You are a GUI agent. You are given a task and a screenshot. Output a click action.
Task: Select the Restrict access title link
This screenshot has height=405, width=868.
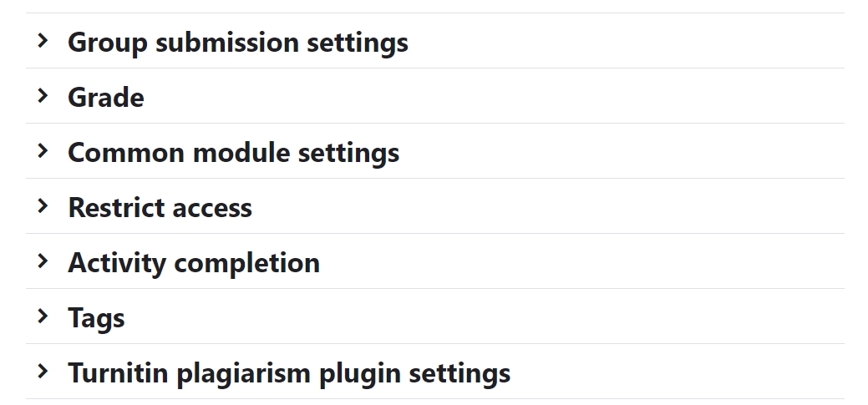pos(160,207)
